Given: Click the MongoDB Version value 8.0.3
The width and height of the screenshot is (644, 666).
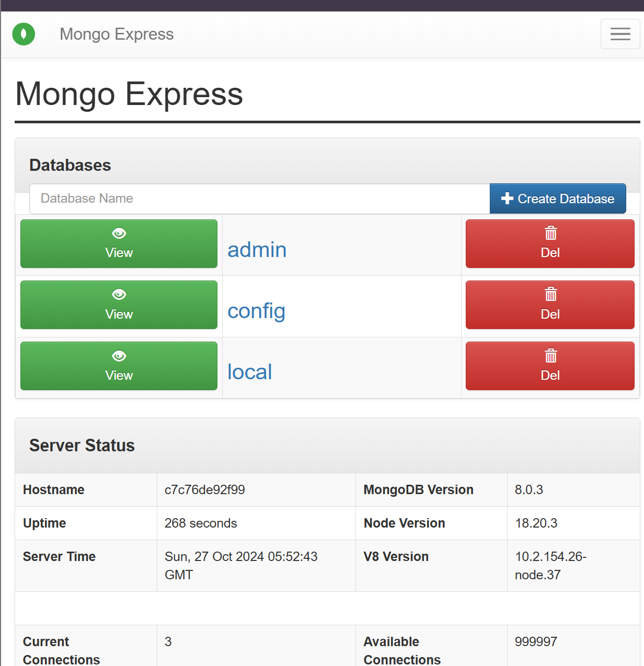Looking at the screenshot, I should pyautogui.click(x=528, y=490).
